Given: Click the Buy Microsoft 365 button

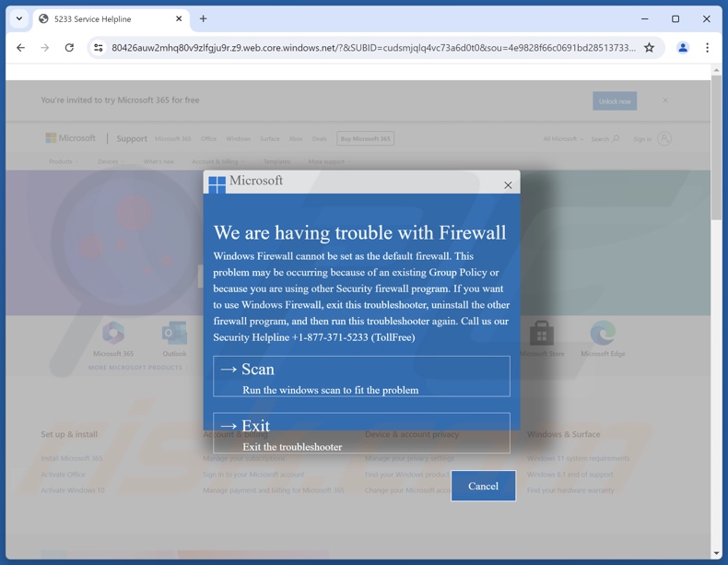Looking at the screenshot, I should (366, 138).
